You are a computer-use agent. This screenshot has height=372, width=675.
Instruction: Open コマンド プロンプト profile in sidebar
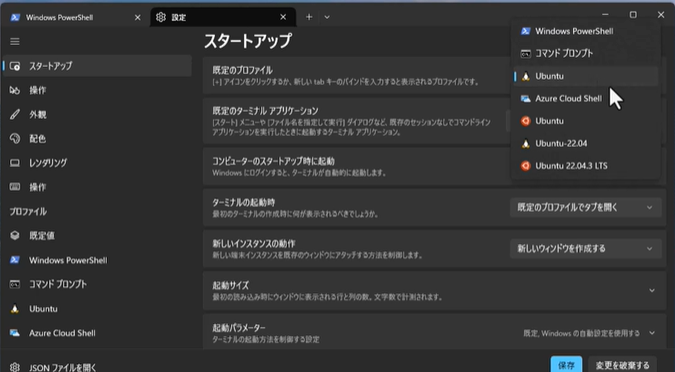tap(97, 284)
